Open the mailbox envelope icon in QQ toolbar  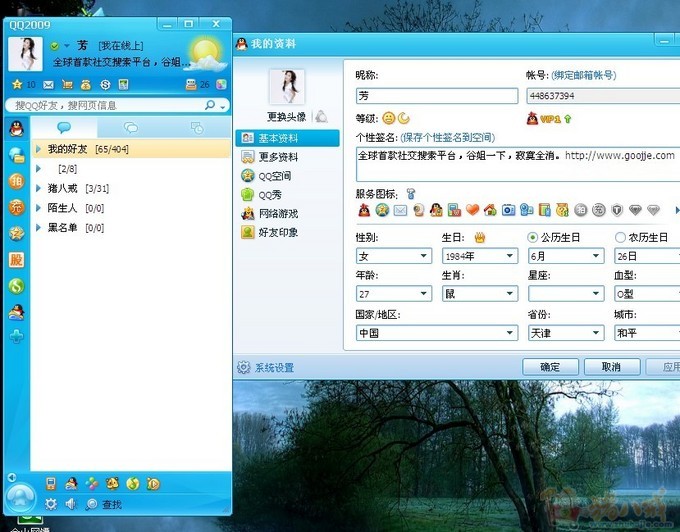tap(49, 85)
